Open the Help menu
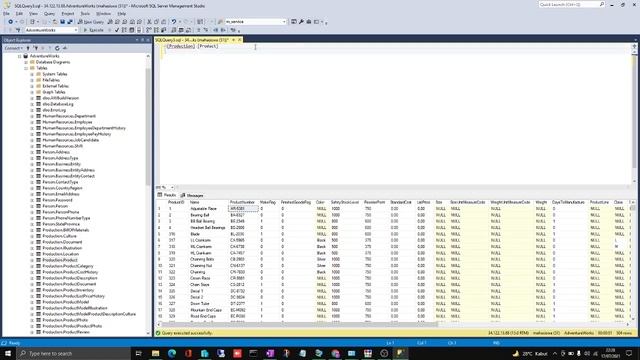640x360 pixels. [122, 13]
